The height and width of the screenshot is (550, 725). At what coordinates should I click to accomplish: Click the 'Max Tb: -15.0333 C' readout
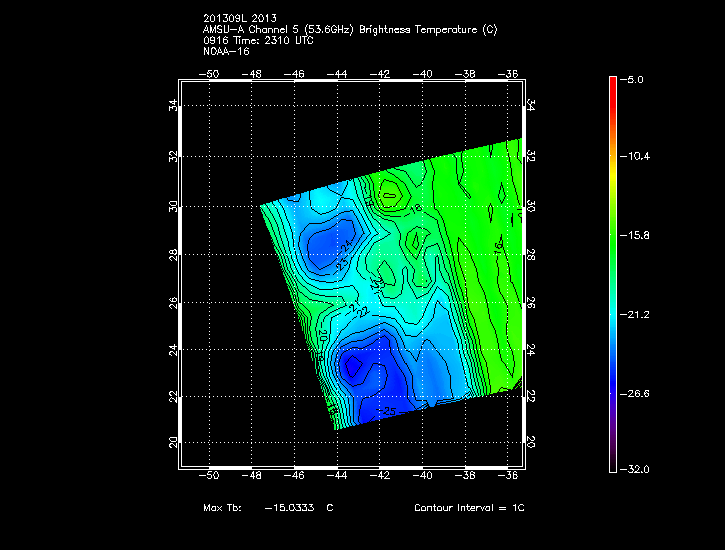tap(268, 508)
